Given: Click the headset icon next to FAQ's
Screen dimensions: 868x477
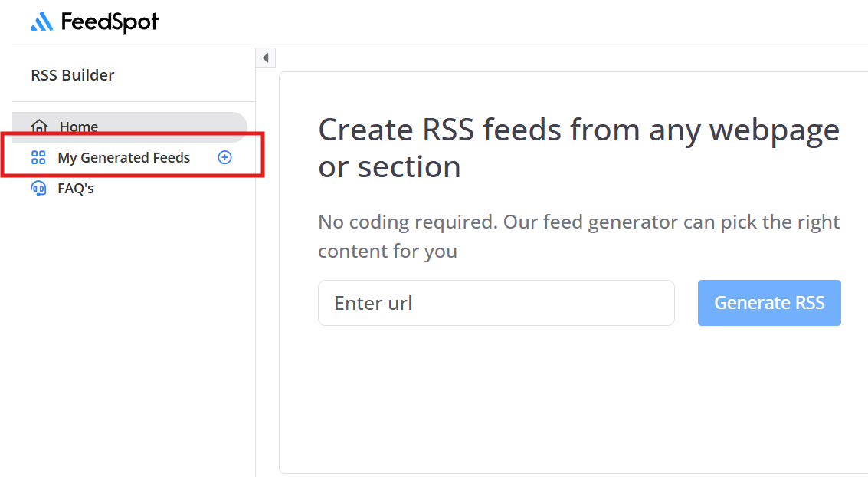Looking at the screenshot, I should pos(38,188).
